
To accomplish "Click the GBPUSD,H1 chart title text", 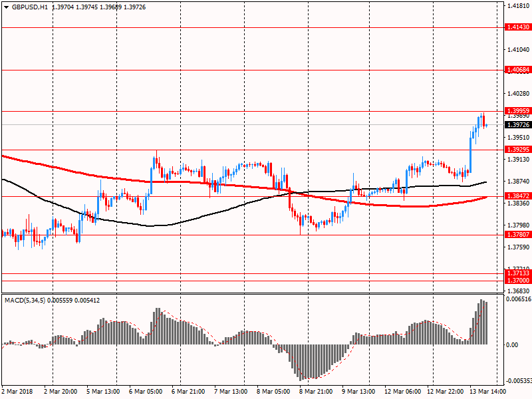I will (30, 6).
